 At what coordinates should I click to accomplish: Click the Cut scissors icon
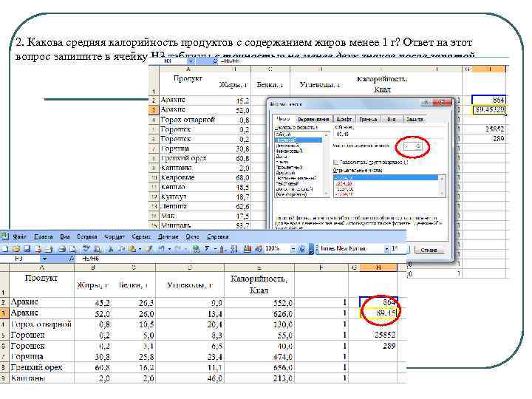(x=110, y=249)
